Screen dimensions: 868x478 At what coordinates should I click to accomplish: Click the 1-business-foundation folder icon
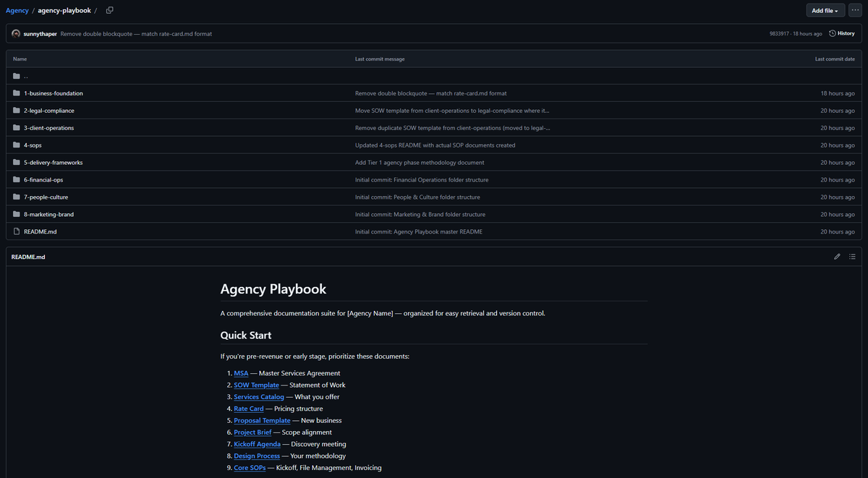(17, 93)
